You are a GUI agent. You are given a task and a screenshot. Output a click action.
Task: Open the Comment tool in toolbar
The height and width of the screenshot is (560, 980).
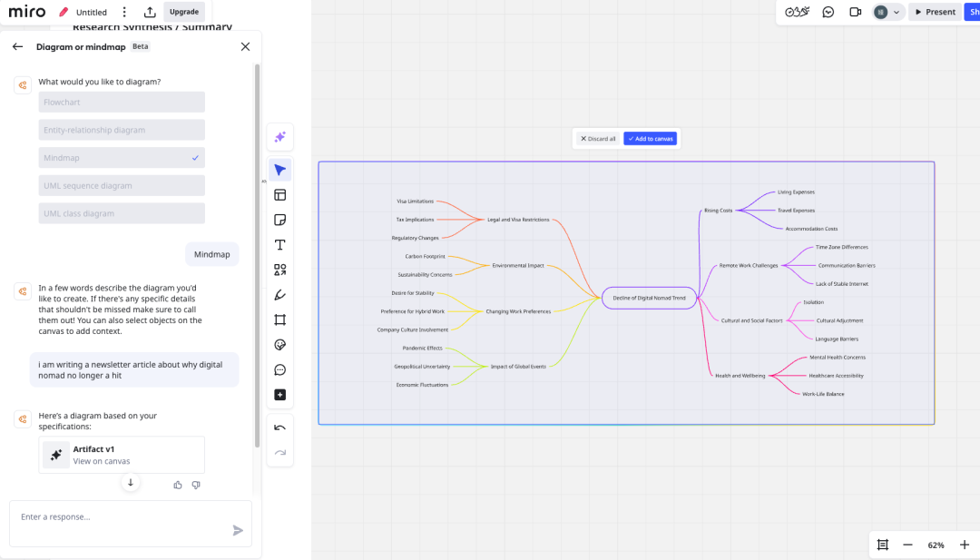280,369
